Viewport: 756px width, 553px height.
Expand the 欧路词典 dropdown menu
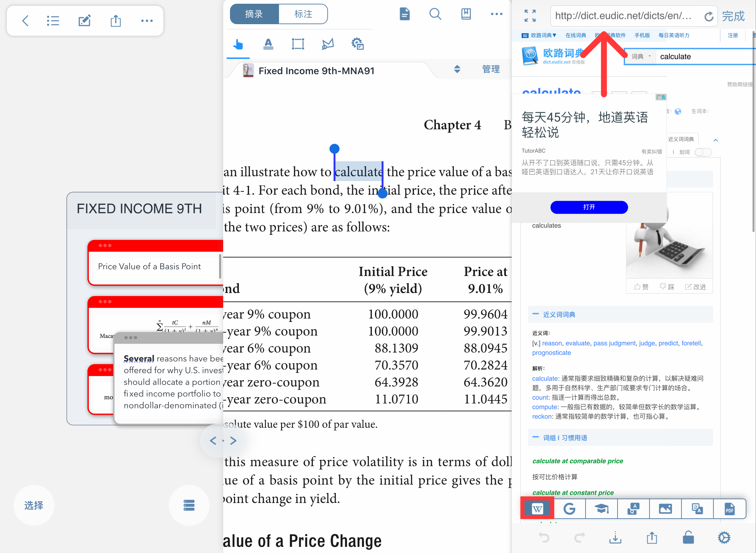(x=543, y=35)
